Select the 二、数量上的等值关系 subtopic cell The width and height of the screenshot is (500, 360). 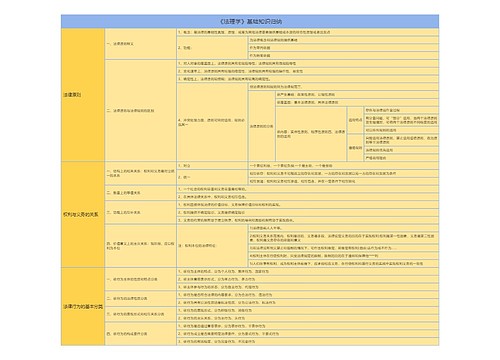pyautogui.click(x=141, y=193)
